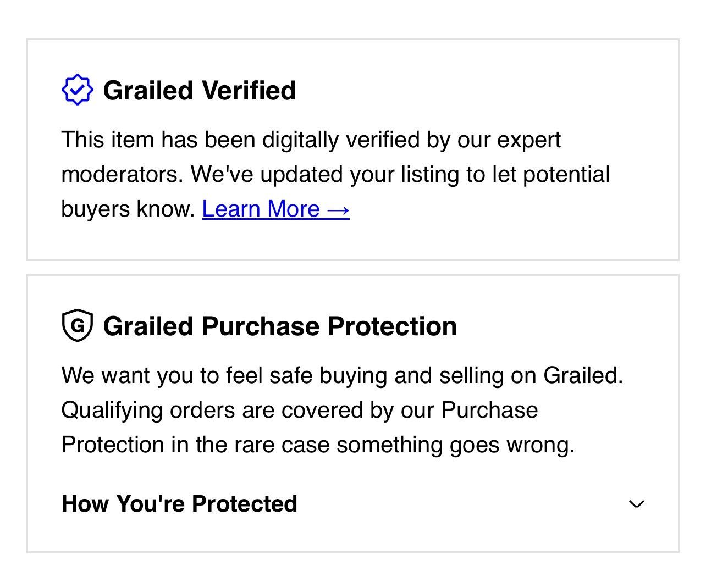Click the arrow after Learn More
This screenshot has width=706, height=588.
click(338, 210)
